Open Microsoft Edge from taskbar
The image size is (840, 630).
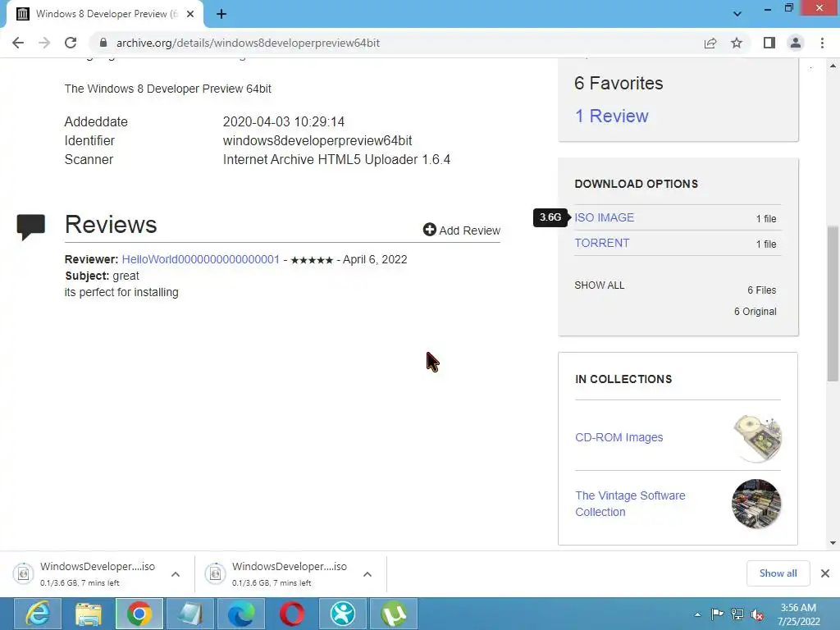(241, 614)
